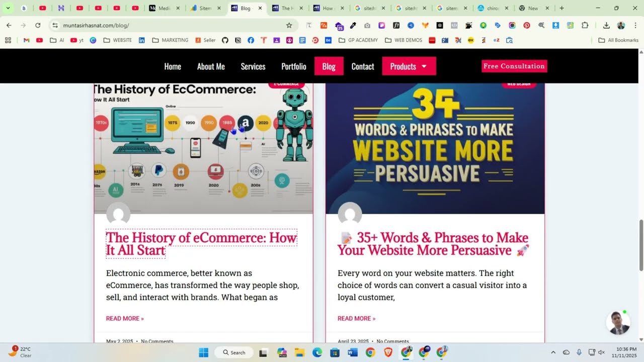Open the LinkedIn bookmark icon

(x=141, y=40)
